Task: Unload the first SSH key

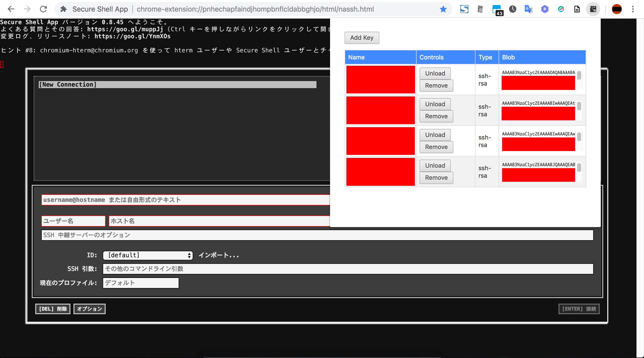Action: tap(435, 73)
